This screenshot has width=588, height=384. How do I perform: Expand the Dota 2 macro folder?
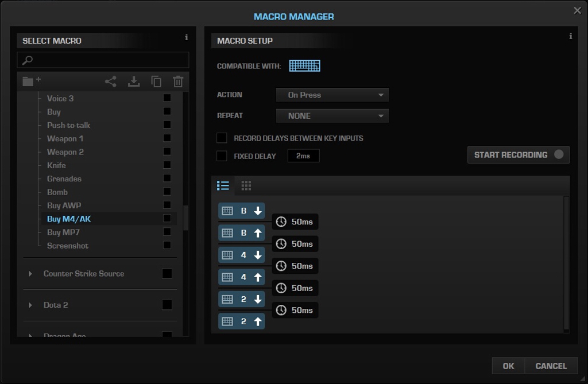pyautogui.click(x=30, y=305)
